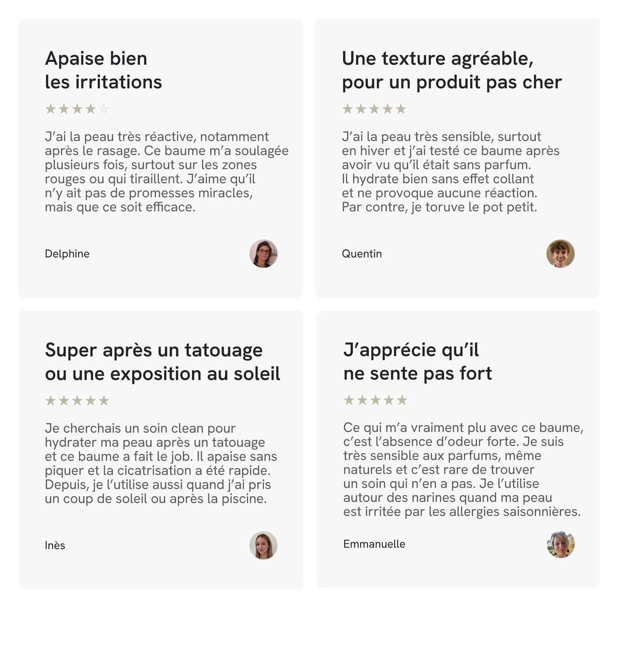
Task: Click the reviewer name Emmanuelle
Action: coord(374,544)
